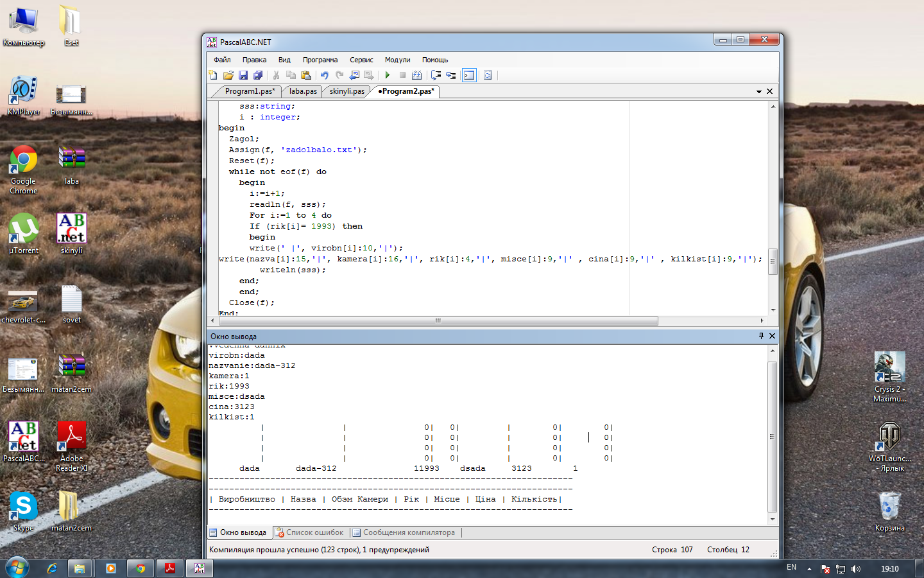Run the program with the green play icon
Image resolution: width=924 pixels, height=578 pixels.
[x=388, y=75]
